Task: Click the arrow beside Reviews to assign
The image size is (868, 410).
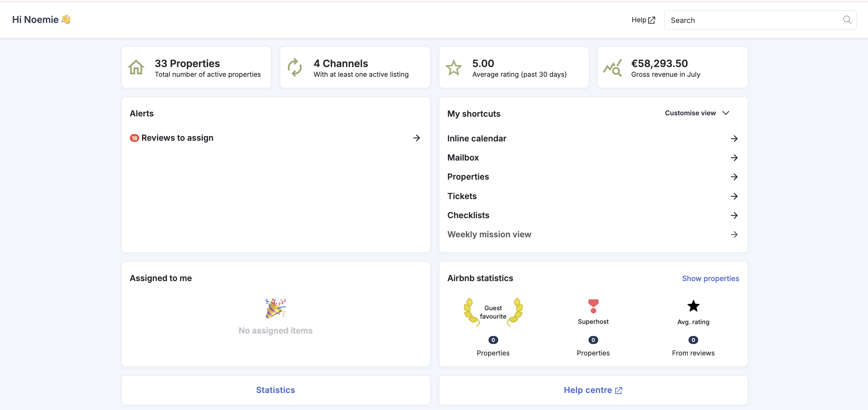Action: point(417,138)
